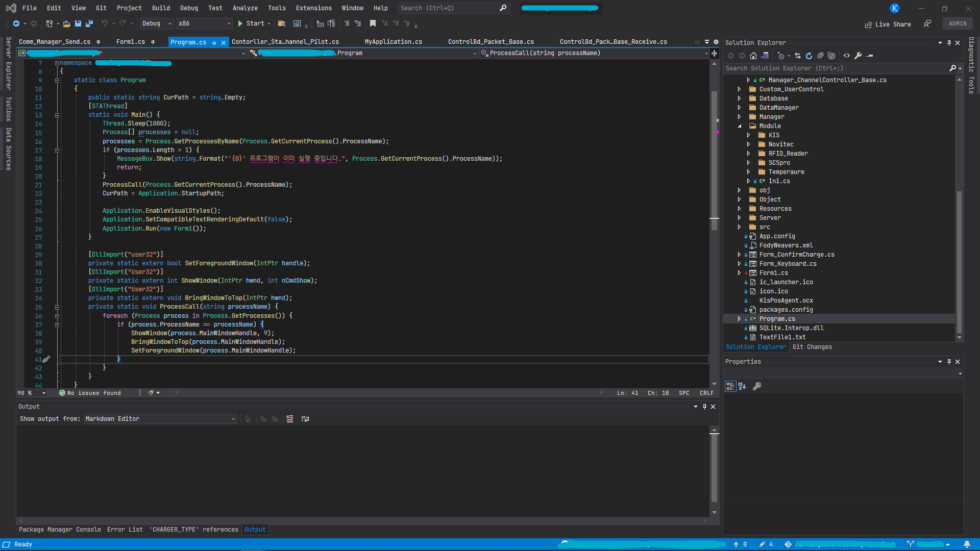Open the Debug configuration dropdown
The height and width of the screenshot is (551, 980).
click(x=157, y=23)
